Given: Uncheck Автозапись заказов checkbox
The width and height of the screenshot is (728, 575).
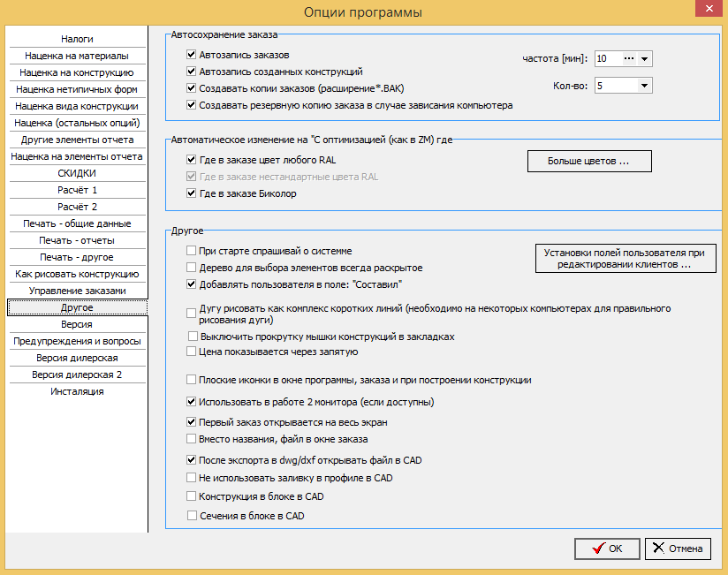Looking at the screenshot, I should [192, 55].
